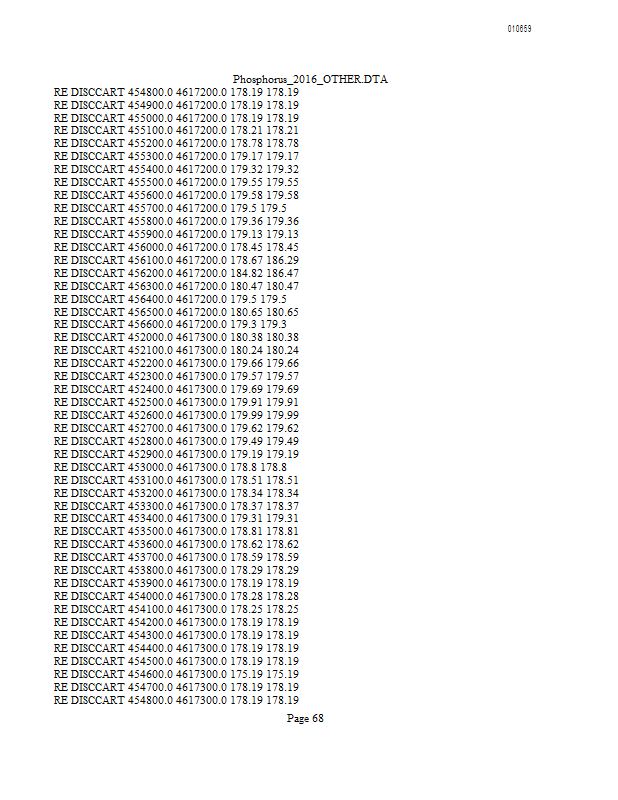The width and height of the screenshot is (618, 800).
Task: Click the document number 010669
Action: coord(519,29)
